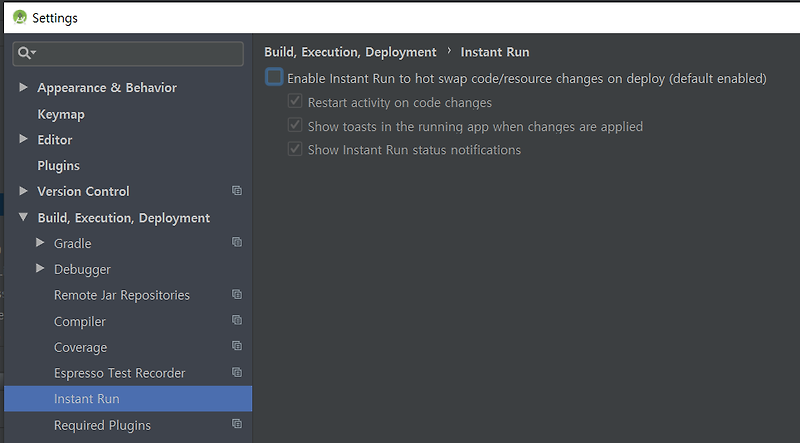Click project-level icon beside Coverage
Image resolution: width=800 pixels, height=443 pixels.
point(237,346)
